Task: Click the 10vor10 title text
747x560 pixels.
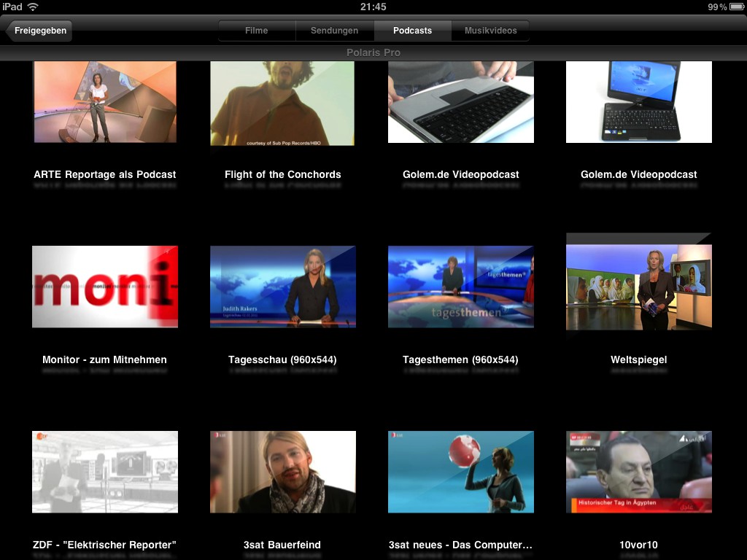Action: [x=638, y=545]
